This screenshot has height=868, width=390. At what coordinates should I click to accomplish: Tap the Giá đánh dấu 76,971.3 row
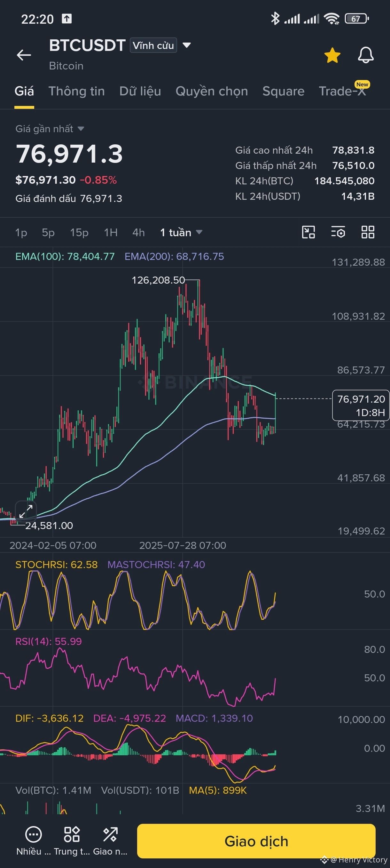[69, 198]
